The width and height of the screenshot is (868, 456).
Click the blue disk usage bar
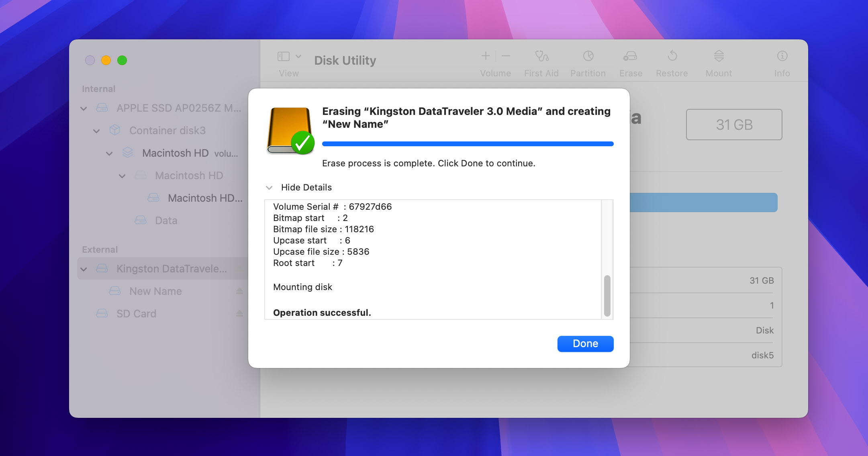(703, 202)
